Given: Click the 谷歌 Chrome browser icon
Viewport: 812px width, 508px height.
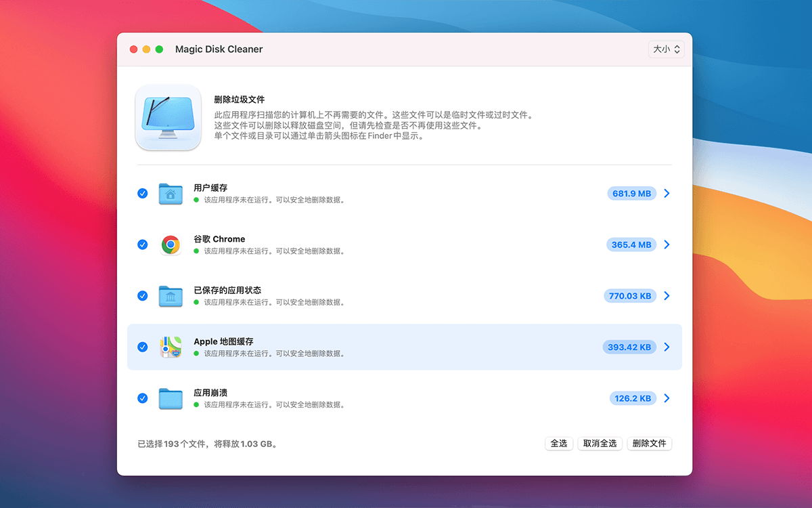Looking at the screenshot, I should click(171, 245).
